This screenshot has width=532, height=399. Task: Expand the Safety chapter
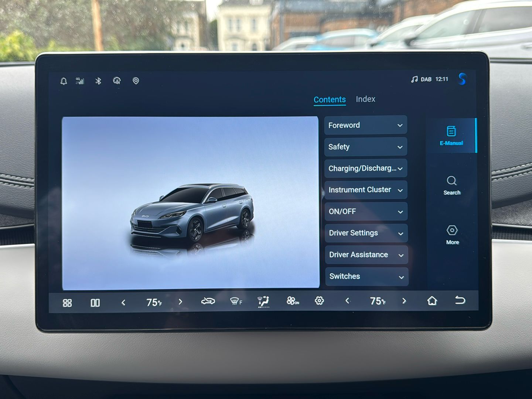click(365, 147)
